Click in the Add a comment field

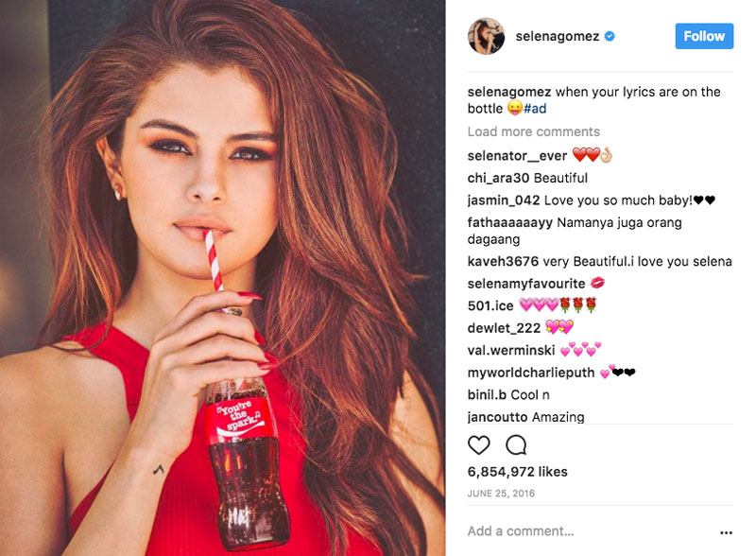tap(588, 531)
